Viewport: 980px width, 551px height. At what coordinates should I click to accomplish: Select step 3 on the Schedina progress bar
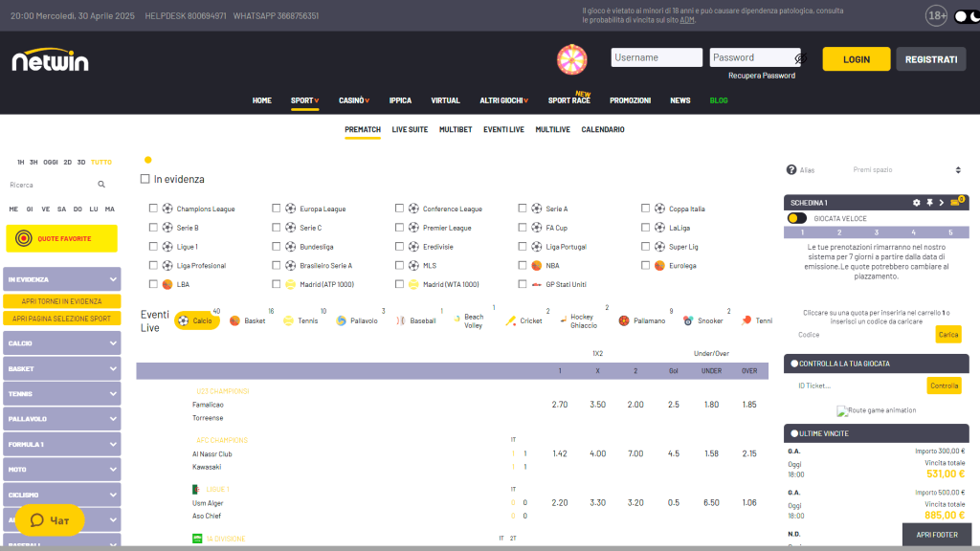pos(877,231)
